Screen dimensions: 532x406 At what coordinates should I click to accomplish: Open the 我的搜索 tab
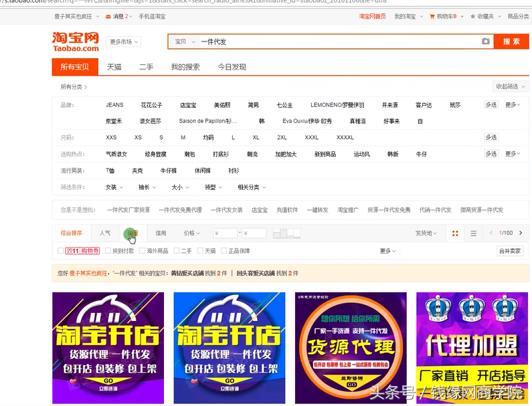tap(185, 67)
